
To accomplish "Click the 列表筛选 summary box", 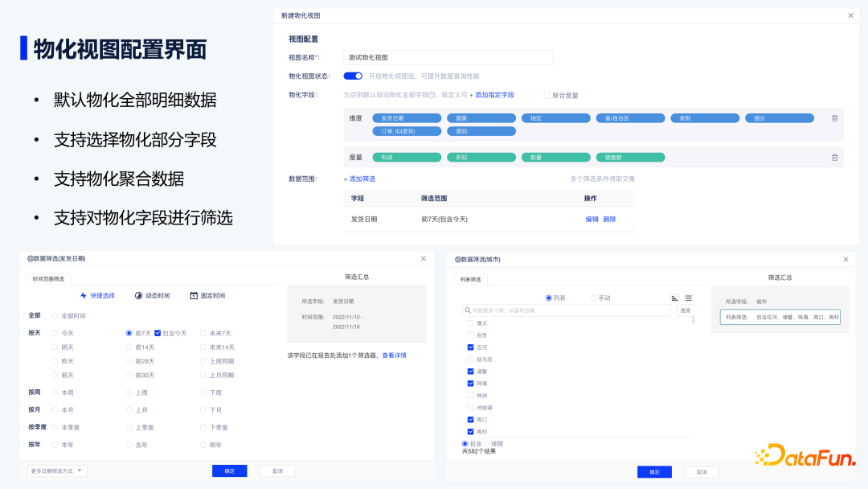I will coord(780,318).
